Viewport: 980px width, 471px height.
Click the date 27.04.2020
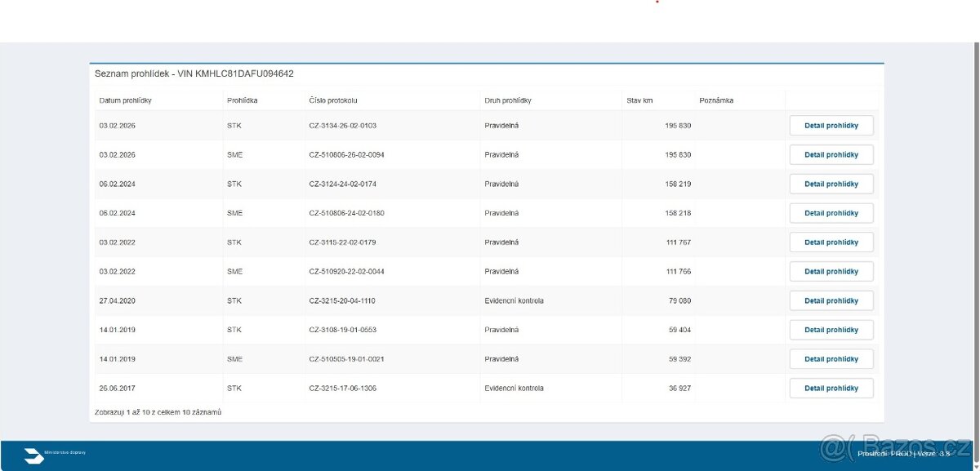117,300
